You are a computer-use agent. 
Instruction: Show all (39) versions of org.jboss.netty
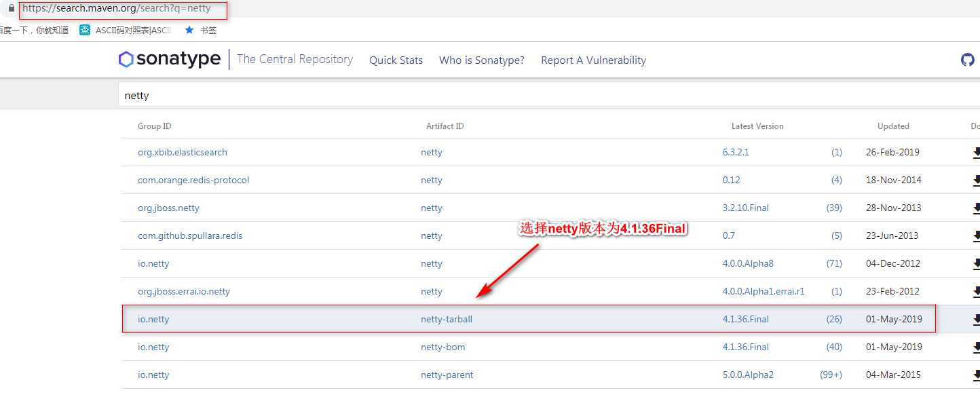tap(834, 208)
